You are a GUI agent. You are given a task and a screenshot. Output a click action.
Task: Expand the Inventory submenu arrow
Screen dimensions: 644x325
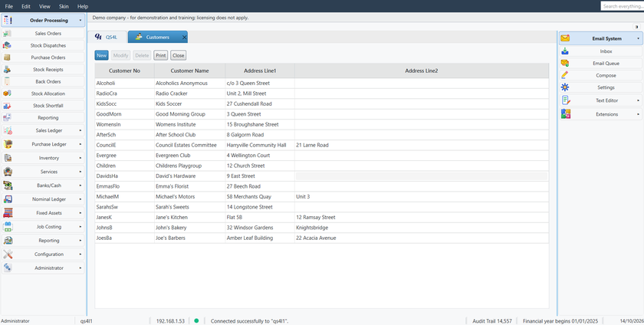click(x=80, y=158)
